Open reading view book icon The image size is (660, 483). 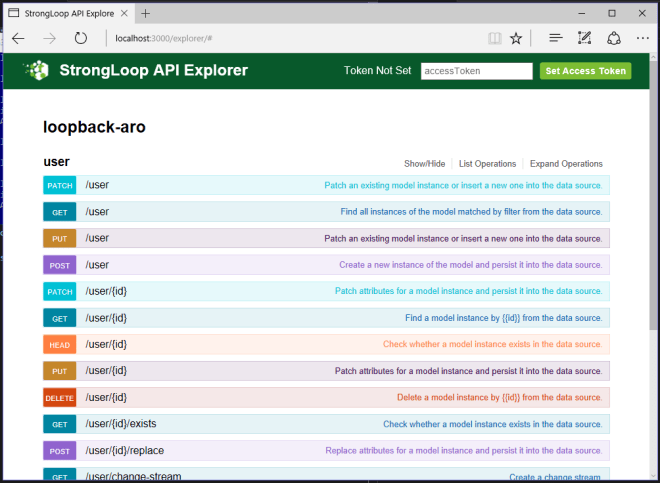tap(494, 38)
